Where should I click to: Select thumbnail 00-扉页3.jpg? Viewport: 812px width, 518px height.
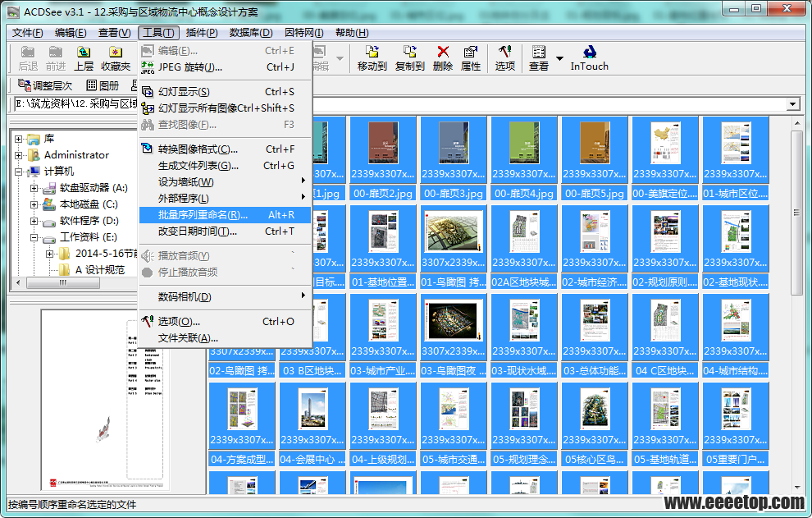click(x=453, y=158)
